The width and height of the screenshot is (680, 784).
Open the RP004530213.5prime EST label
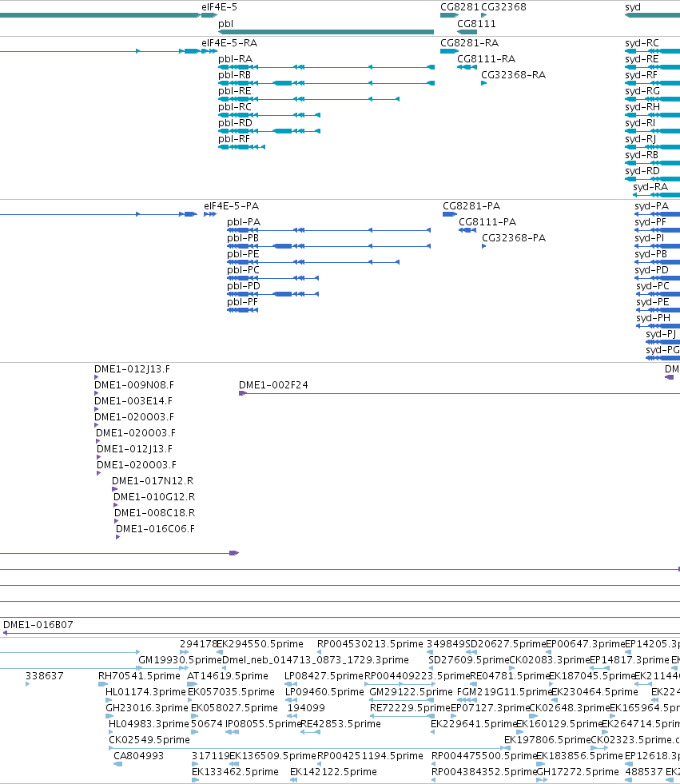370,644
